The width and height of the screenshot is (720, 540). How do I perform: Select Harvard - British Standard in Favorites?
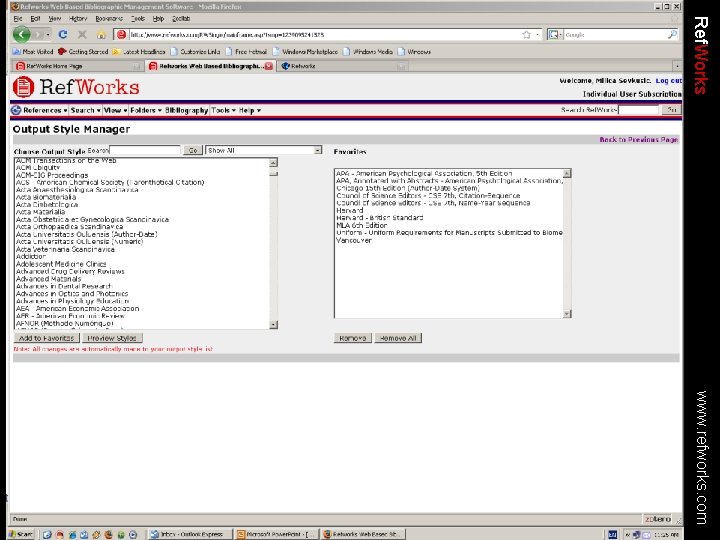click(x=380, y=218)
